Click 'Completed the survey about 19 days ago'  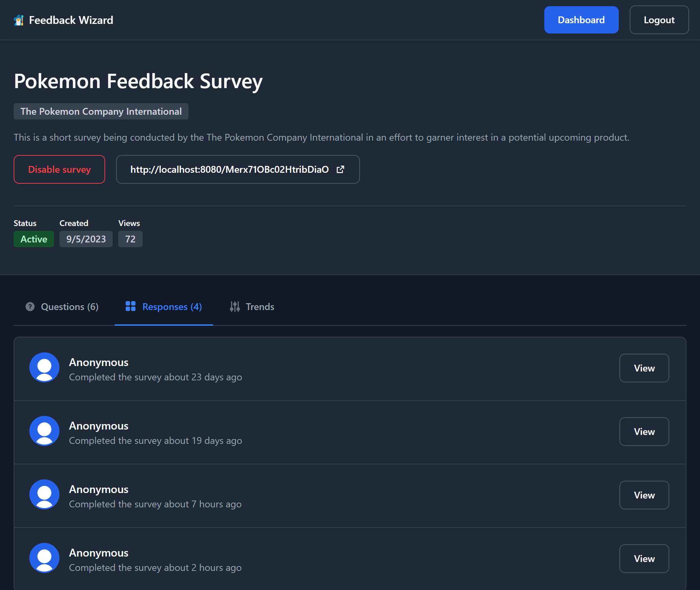click(155, 441)
